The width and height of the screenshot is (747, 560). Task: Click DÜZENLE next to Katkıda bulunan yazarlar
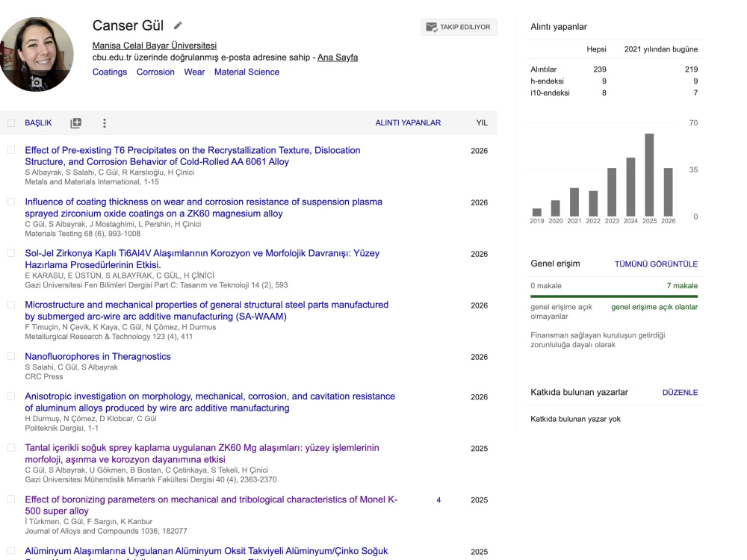click(x=680, y=393)
